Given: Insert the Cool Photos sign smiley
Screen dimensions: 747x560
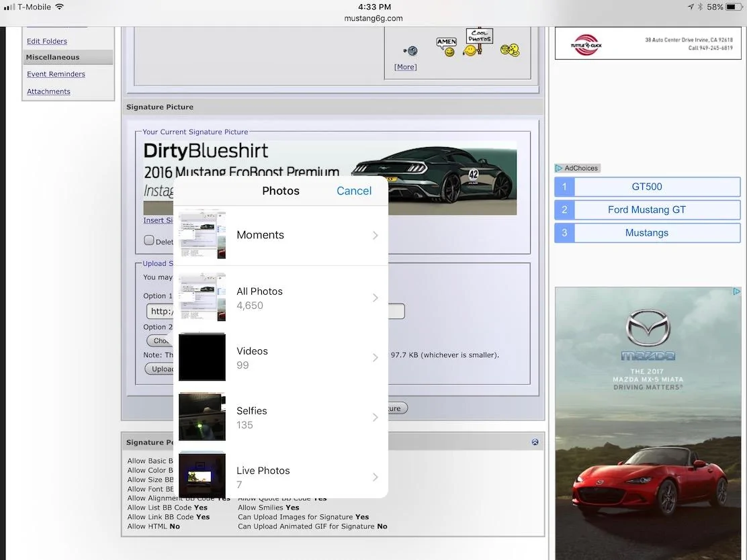Looking at the screenshot, I should tap(478, 42).
